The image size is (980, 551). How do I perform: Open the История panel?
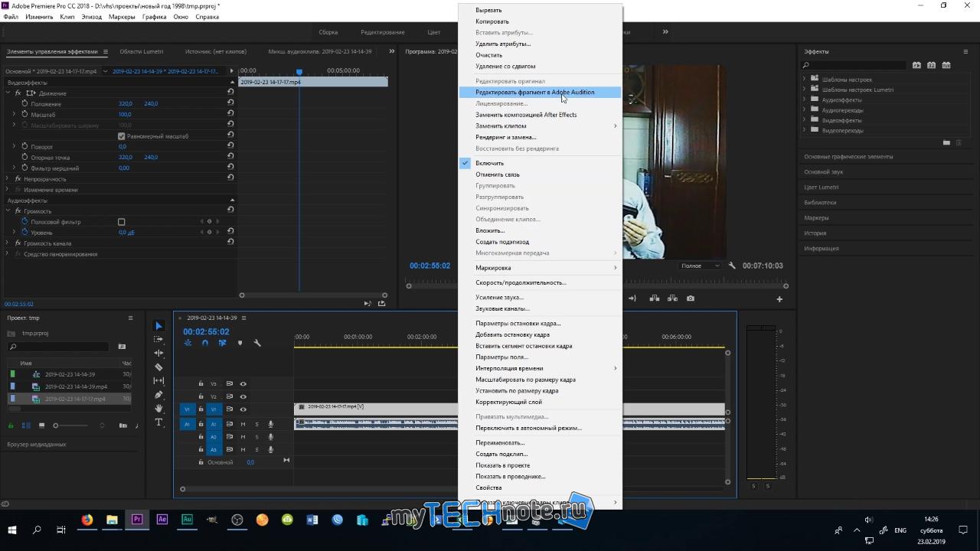[815, 233]
